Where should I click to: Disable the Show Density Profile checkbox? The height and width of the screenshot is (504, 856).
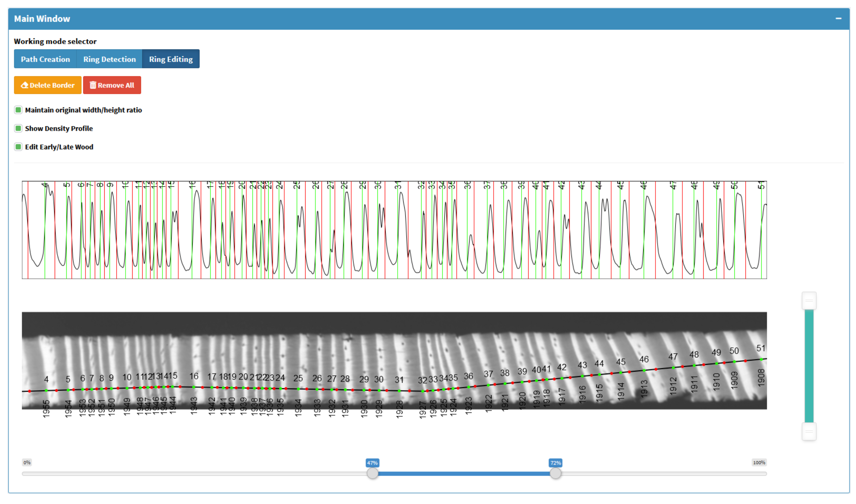[18, 128]
